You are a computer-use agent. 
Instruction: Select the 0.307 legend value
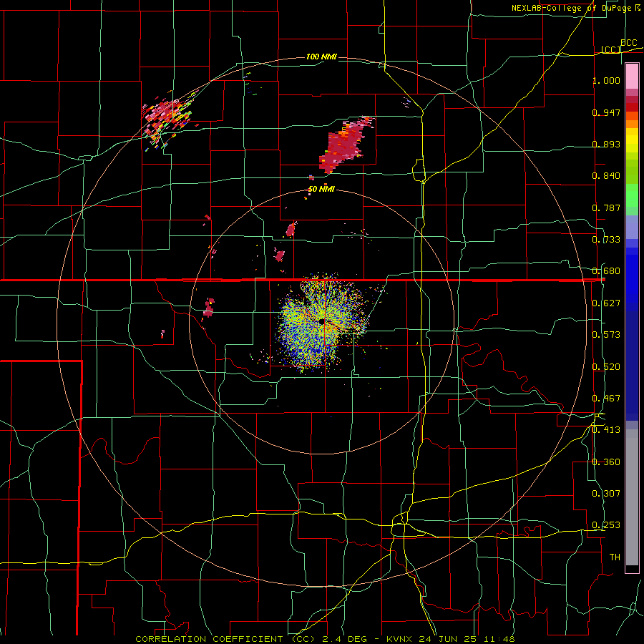pyautogui.click(x=606, y=494)
